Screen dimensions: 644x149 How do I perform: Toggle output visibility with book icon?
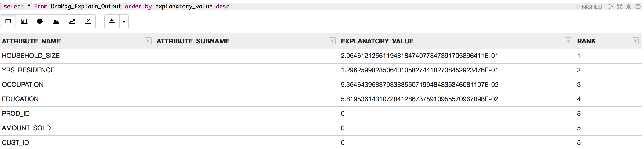pos(629,7)
